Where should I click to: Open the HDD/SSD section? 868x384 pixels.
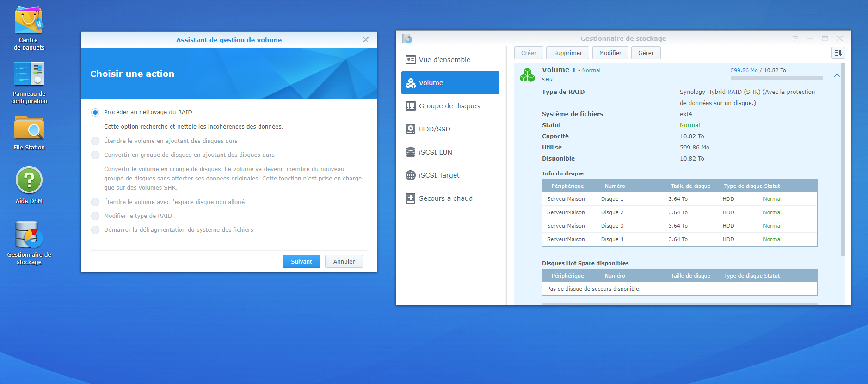pyautogui.click(x=450, y=129)
